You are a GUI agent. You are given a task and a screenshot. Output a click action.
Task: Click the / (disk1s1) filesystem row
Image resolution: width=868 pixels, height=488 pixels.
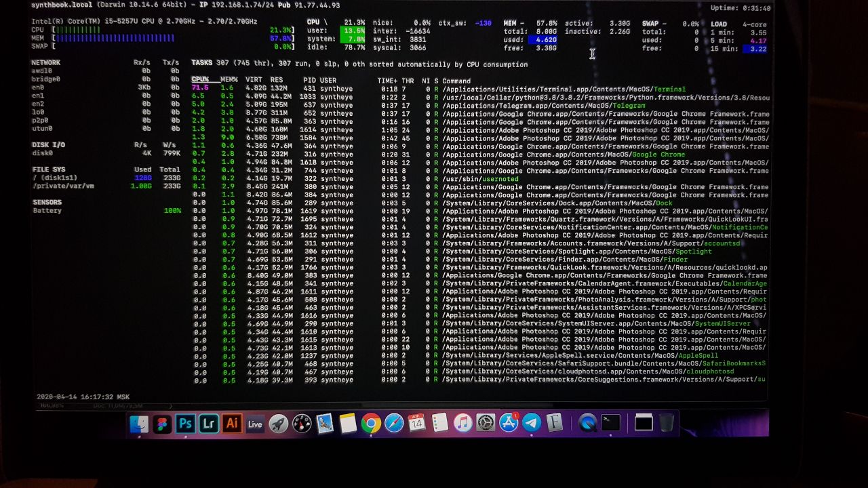point(106,178)
